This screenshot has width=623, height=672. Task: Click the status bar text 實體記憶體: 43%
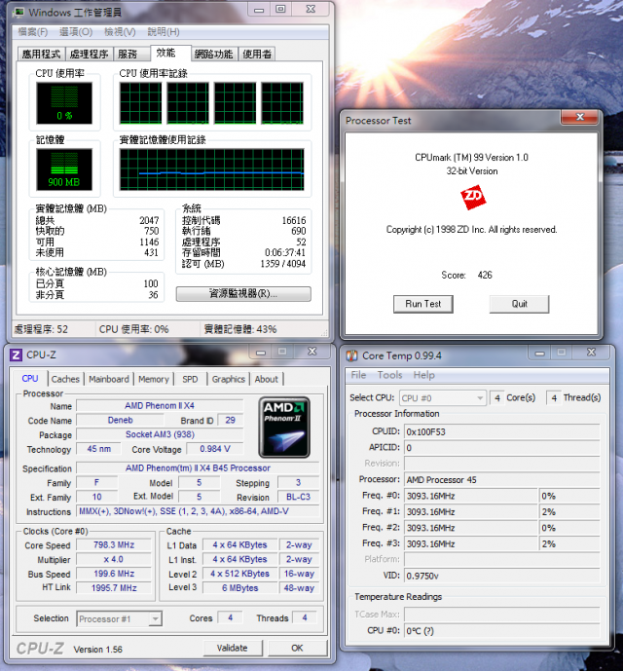(240, 329)
